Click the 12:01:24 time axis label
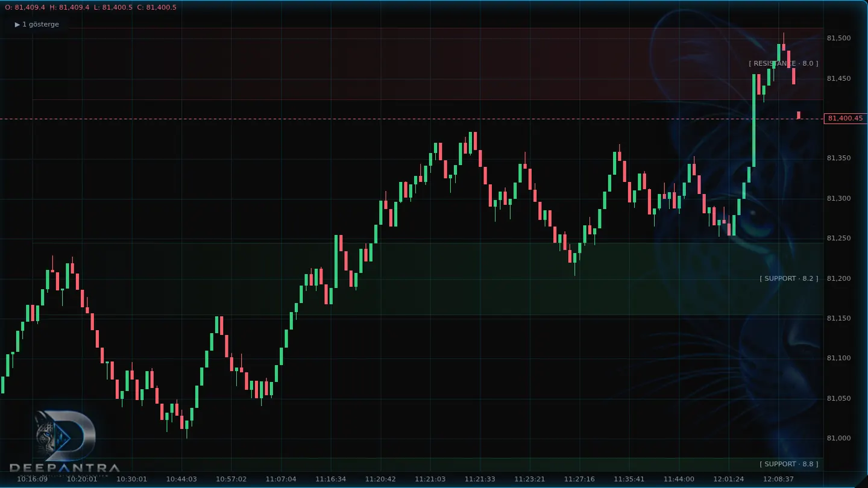The width and height of the screenshot is (868, 488). point(728,480)
